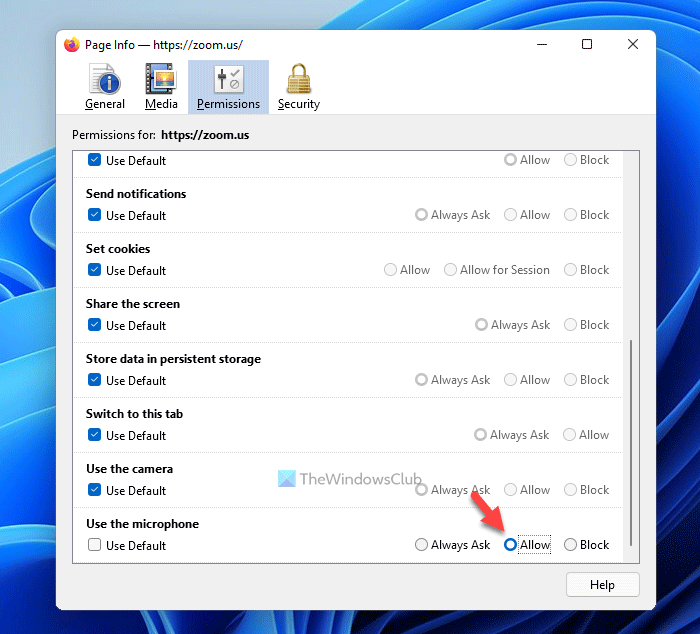Uncheck Use Default for Send notifications
This screenshot has height=634, width=700.
[x=94, y=215]
